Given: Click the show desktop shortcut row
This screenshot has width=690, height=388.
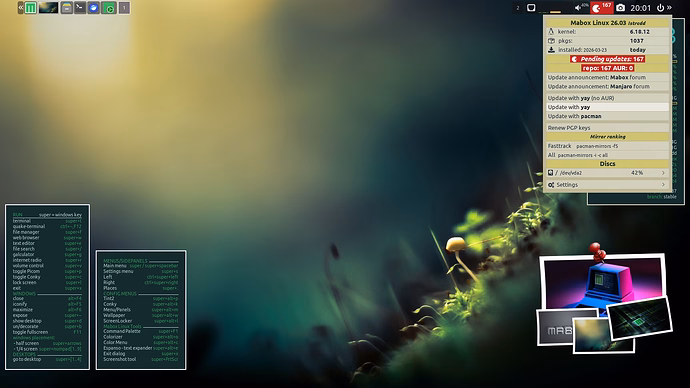Looking at the screenshot, I should pyautogui.click(x=47, y=321).
